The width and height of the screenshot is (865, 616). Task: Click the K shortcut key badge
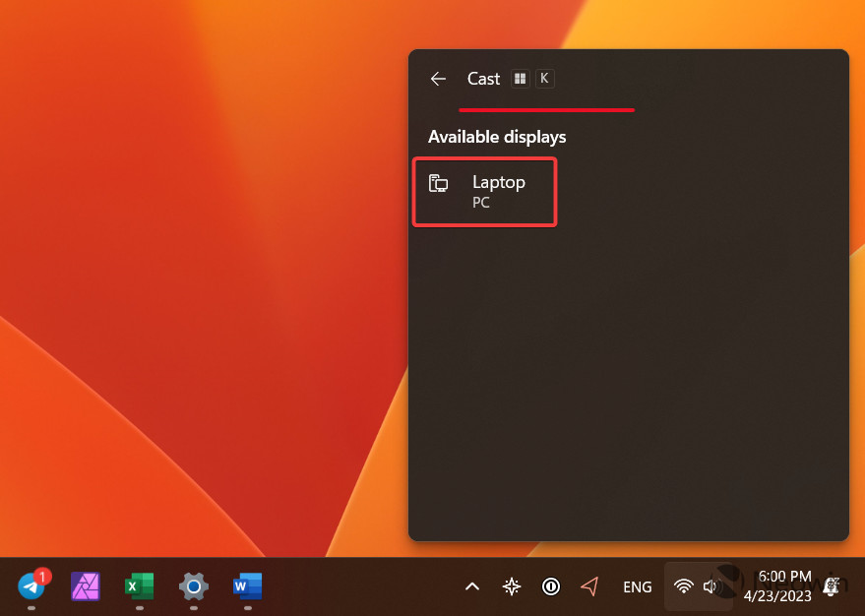[x=544, y=79]
